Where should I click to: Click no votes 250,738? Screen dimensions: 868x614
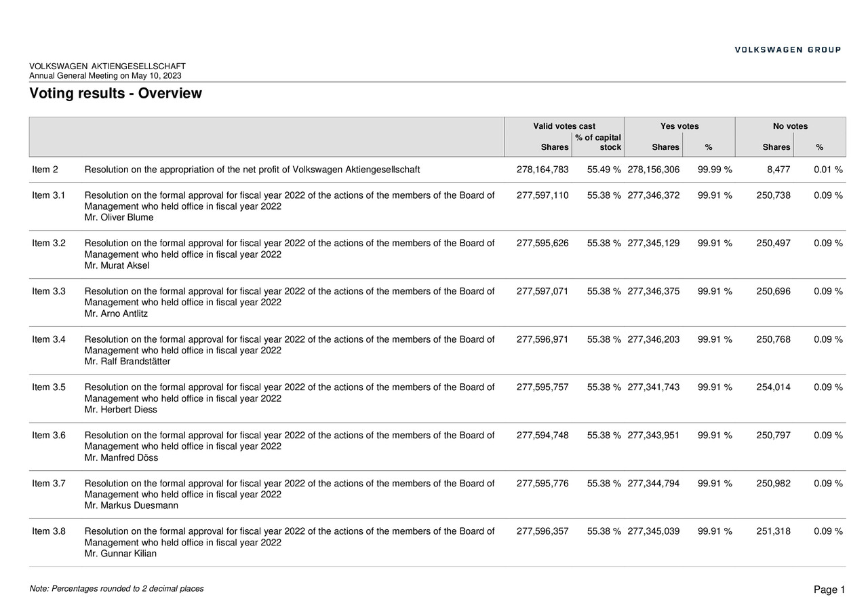pos(773,195)
